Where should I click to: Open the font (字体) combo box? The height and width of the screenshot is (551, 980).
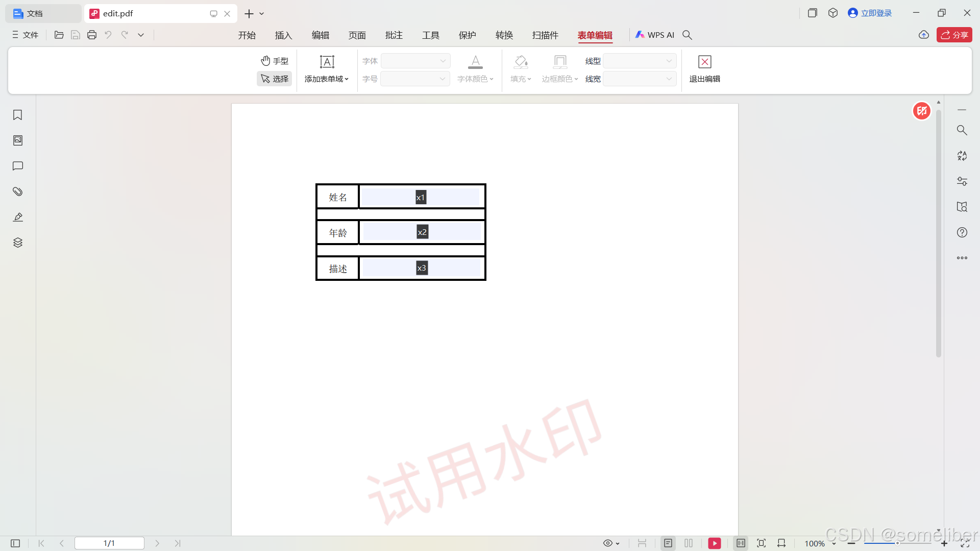415,61
